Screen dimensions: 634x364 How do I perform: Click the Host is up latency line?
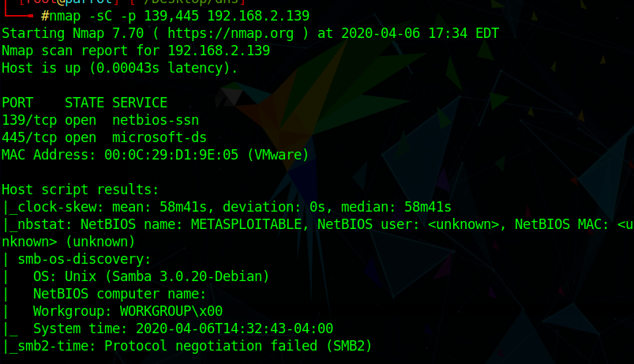click(x=120, y=69)
